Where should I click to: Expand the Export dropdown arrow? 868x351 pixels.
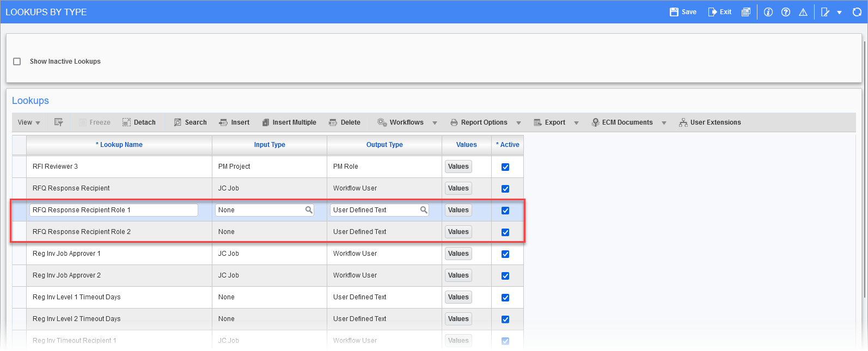pyautogui.click(x=576, y=123)
